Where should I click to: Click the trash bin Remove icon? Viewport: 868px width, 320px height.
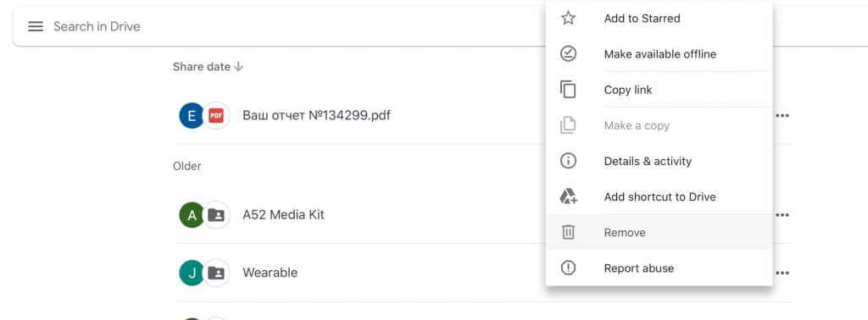coord(568,232)
